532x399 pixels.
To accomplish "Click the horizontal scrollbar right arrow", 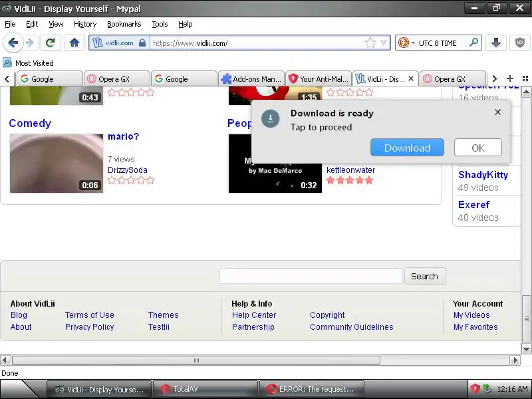I will tap(515, 360).
